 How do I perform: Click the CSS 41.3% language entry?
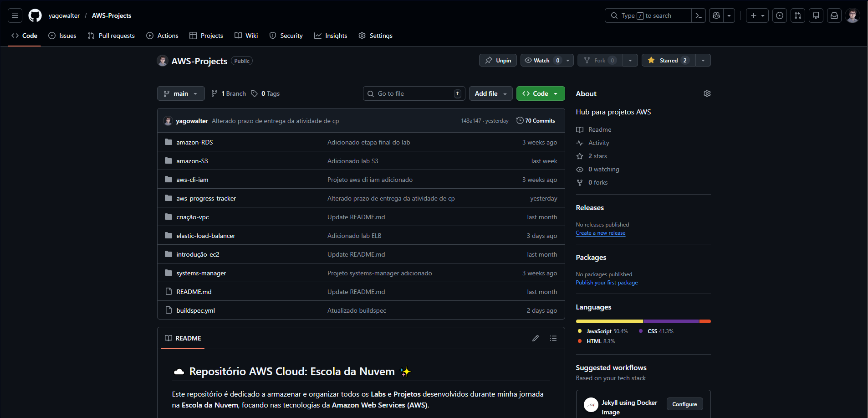[x=656, y=331]
